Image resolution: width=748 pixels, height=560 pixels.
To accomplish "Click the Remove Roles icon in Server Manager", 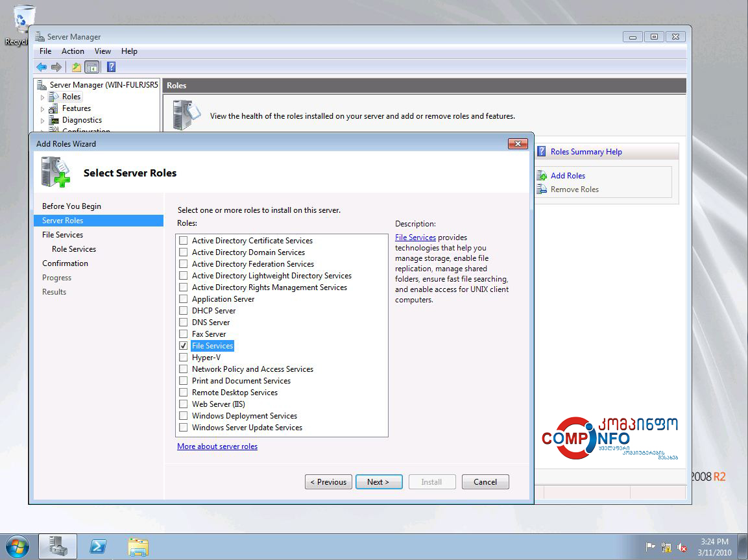I will [542, 189].
